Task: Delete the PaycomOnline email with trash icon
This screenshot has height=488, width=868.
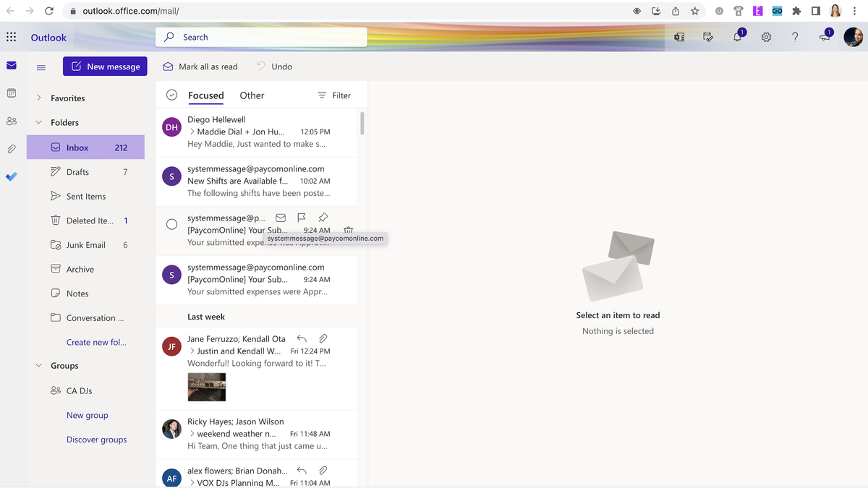Action: [348, 228]
